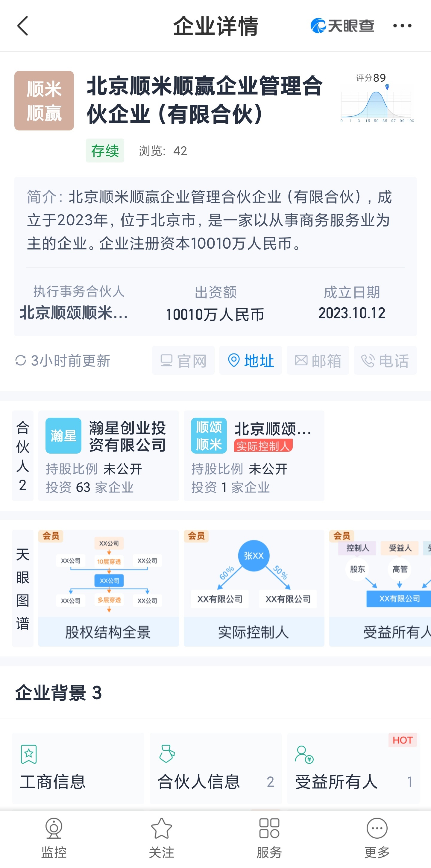
Task: Tap the 成立日期 2023.10.12 value
Action: 352,313
